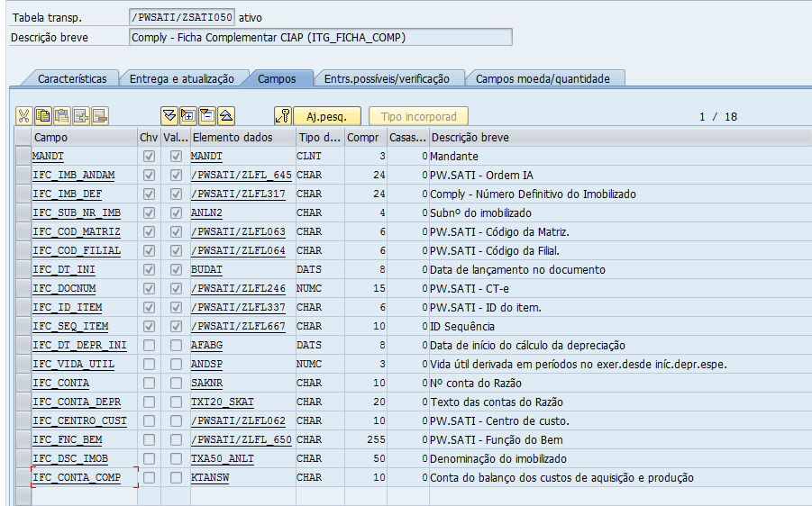
Task: Click the Copy rows toolbar icon
Action: click(x=43, y=116)
